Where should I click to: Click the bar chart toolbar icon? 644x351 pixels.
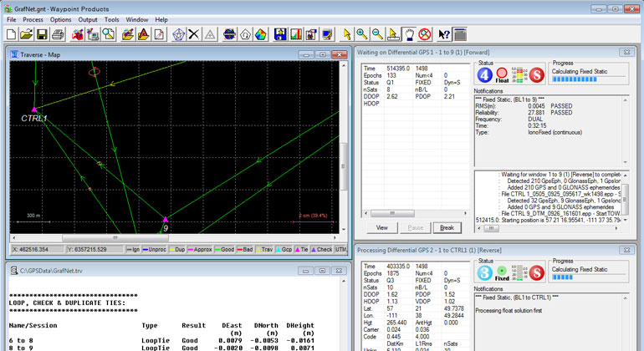tap(296, 34)
